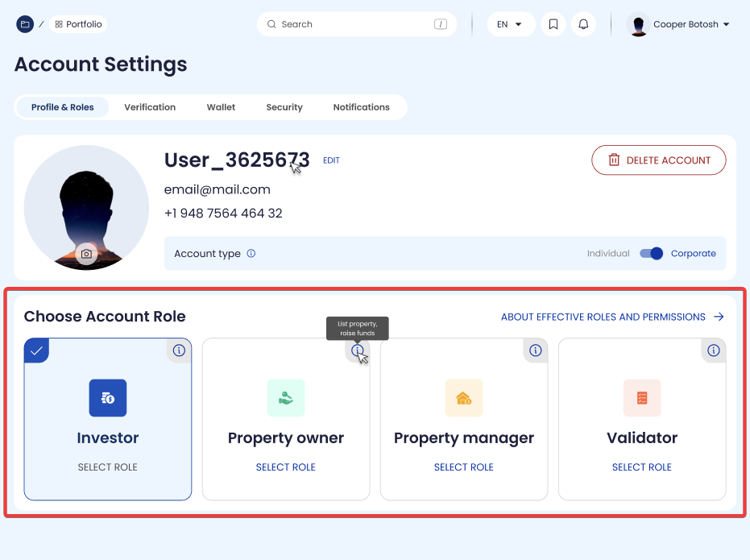Viewport: 750px width, 560px height.
Task: Click the bookmark icon in header
Action: coord(553,24)
